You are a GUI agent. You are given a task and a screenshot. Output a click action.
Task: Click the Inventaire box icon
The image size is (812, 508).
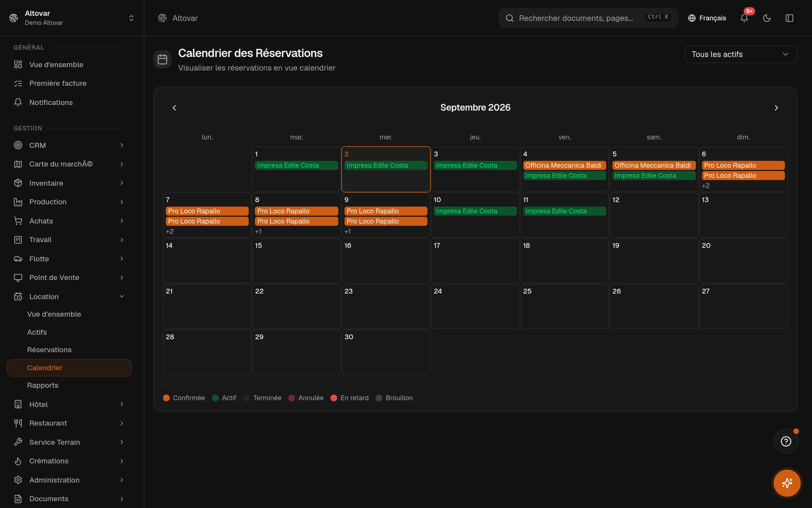18,183
